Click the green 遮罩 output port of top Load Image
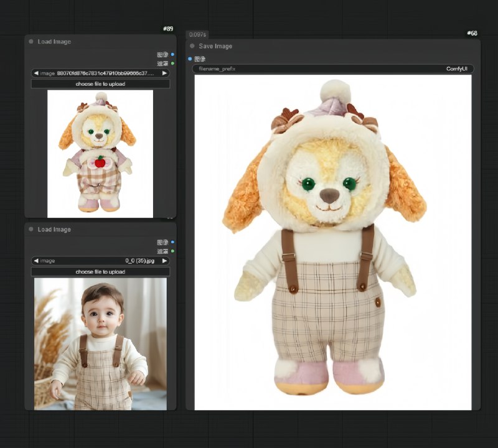498x448 pixels. 172,63
